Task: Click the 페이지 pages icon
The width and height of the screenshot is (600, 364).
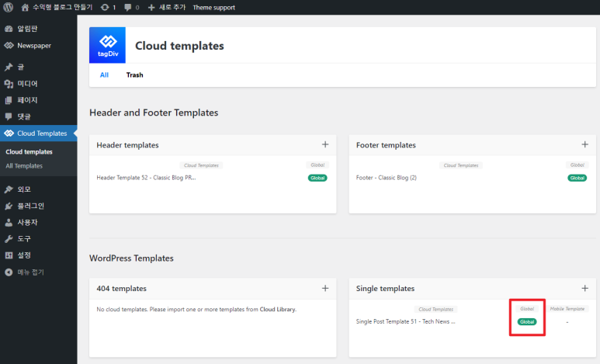Action: [x=9, y=100]
